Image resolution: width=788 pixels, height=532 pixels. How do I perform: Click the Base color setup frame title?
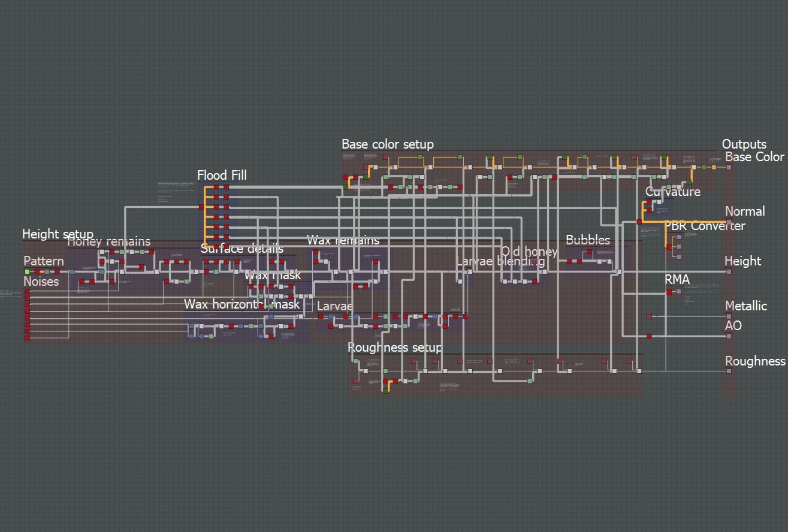coord(388,144)
